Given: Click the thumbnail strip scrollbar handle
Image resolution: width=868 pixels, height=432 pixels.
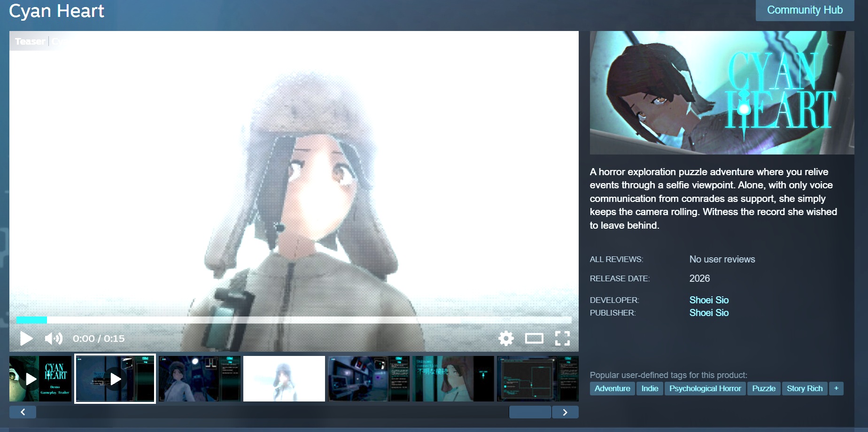Looking at the screenshot, I should (x=530, y=412).
